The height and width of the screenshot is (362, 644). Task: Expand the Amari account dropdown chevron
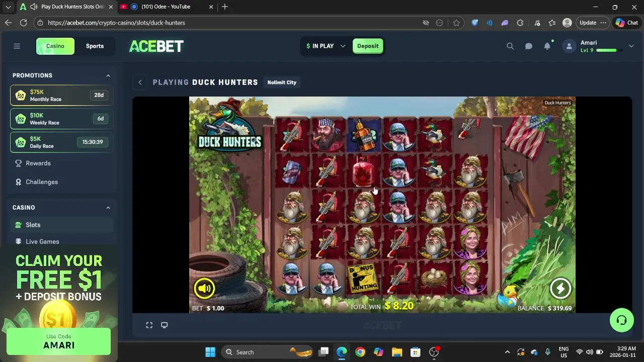[631, 46]
